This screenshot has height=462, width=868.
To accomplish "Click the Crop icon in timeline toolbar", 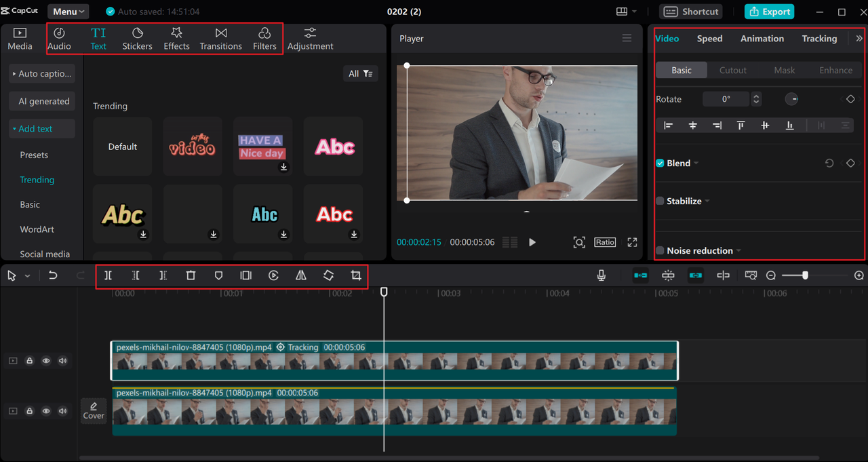I will pos(356,275).
